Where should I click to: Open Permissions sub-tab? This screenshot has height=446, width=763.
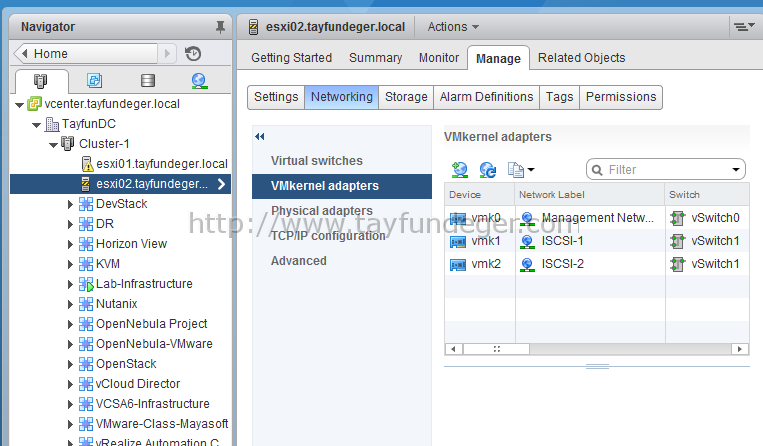pyautogui.click(x=621, y=97)
